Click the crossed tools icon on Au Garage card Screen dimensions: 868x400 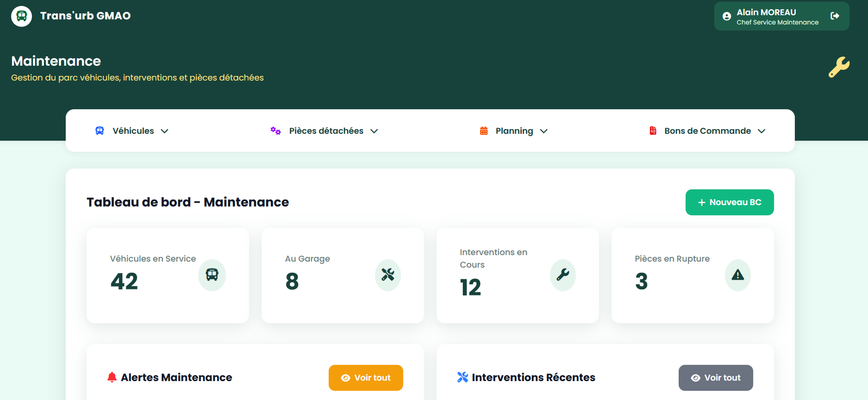click(387, 275)
